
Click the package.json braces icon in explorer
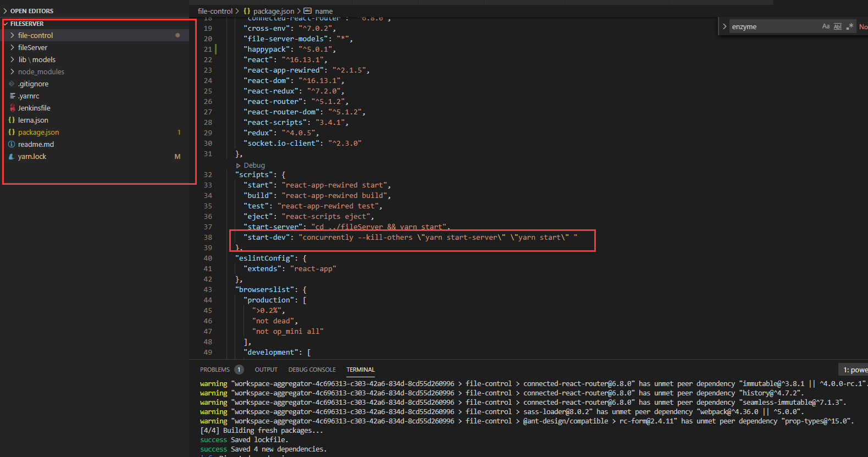(x=12, y=133)
